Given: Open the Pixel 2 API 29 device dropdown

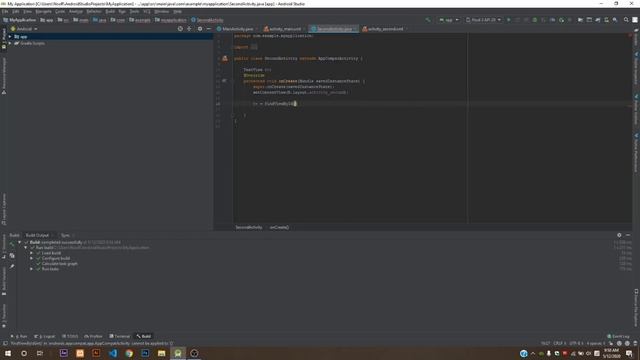Looking at the screenshot, I should 483,20.
